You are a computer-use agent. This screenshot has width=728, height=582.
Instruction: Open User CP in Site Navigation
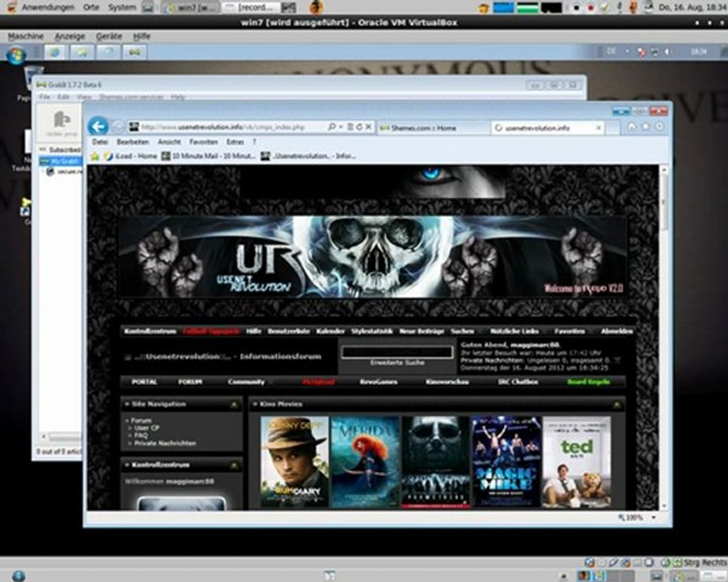(146, 428)
